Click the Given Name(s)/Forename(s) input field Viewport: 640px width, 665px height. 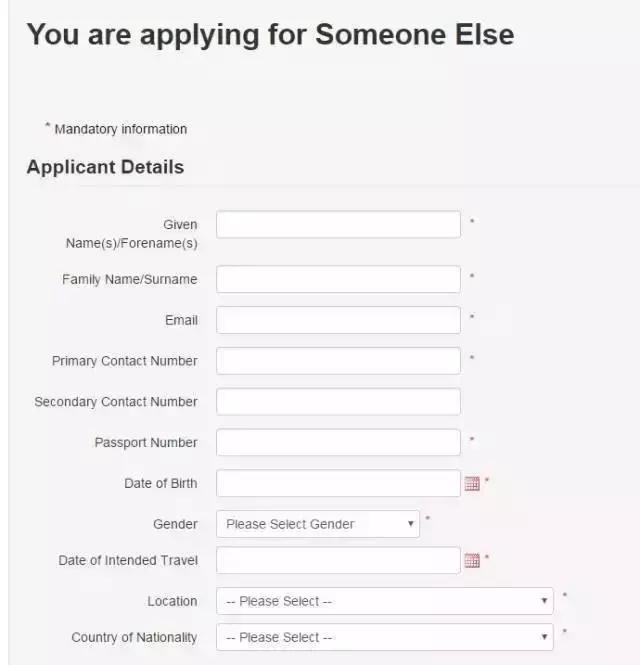[338, 225]
